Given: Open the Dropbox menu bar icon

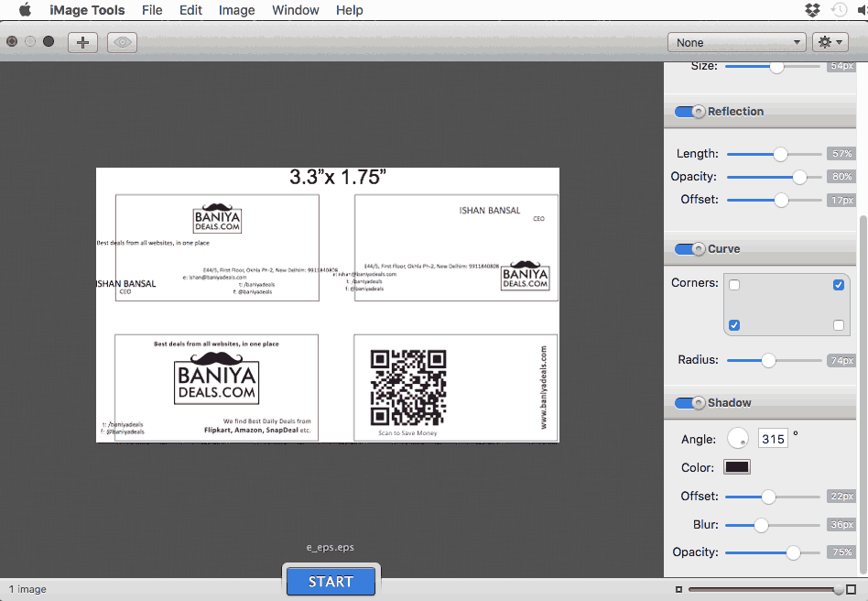Looking at the screenshot, I should [812, 10].
